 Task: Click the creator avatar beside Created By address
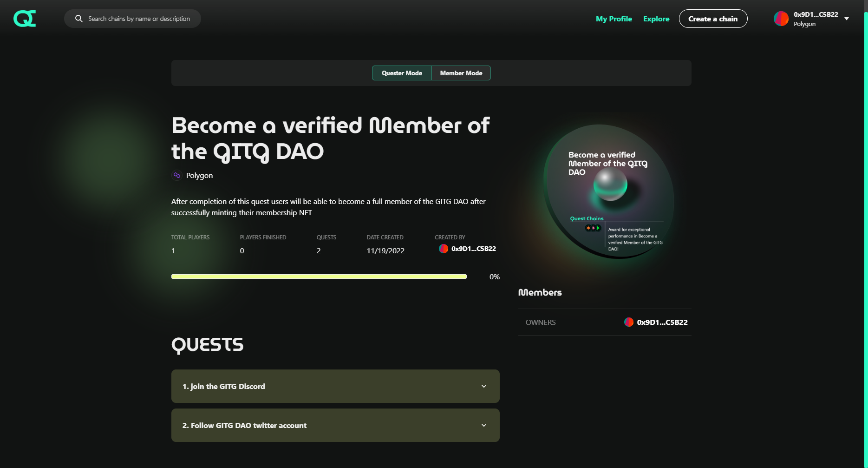(444, 249)
